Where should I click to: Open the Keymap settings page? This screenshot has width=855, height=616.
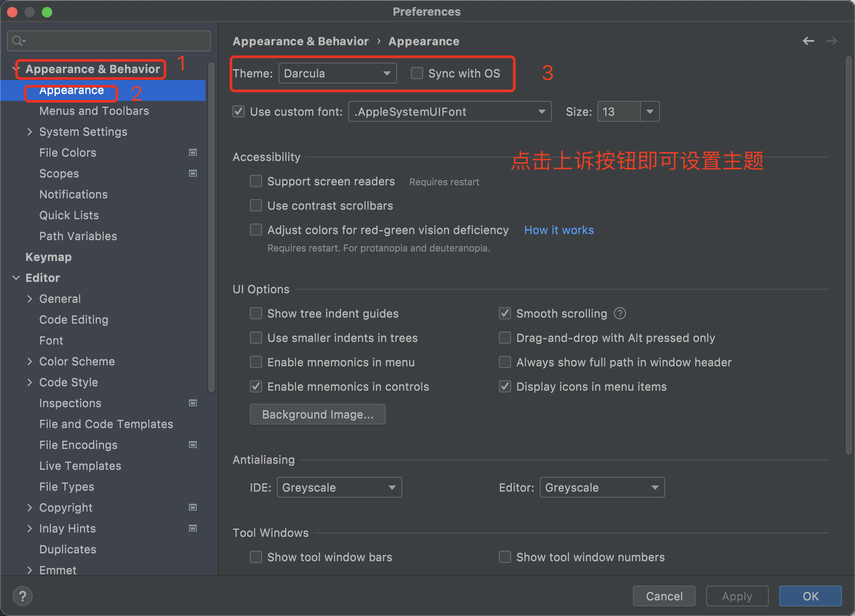(48, 257)
